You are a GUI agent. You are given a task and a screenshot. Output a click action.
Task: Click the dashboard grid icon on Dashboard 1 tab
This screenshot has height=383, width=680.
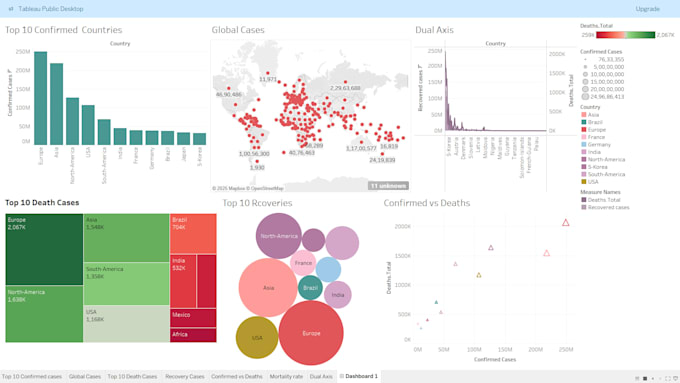[342, 376]
